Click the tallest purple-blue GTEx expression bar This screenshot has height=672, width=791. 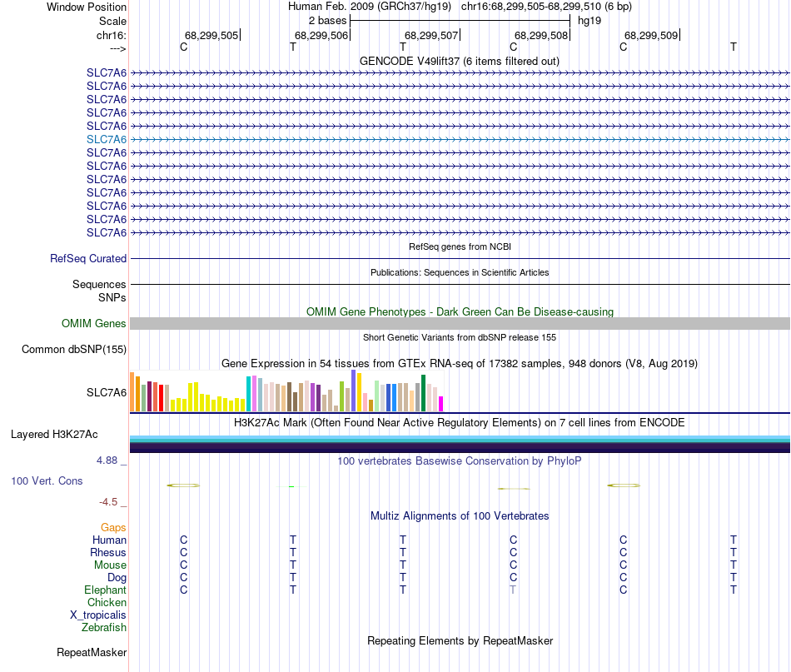click(354, 391)
